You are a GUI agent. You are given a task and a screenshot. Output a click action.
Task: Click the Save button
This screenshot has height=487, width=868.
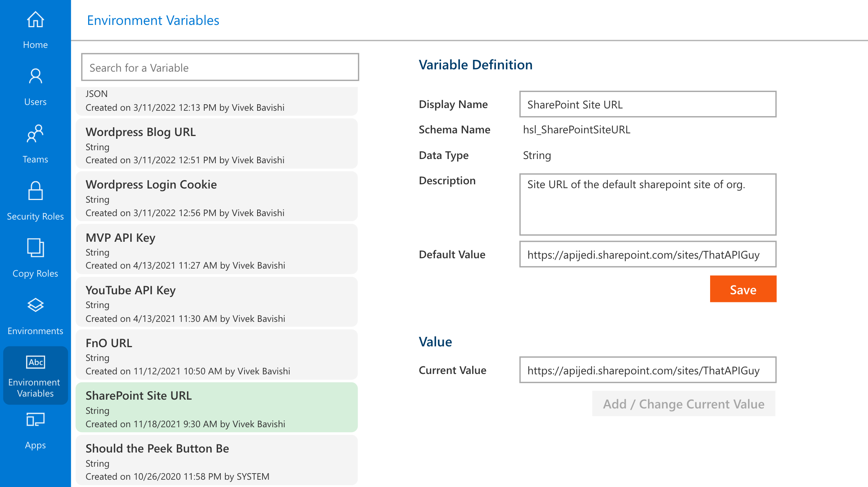point(743,289)
